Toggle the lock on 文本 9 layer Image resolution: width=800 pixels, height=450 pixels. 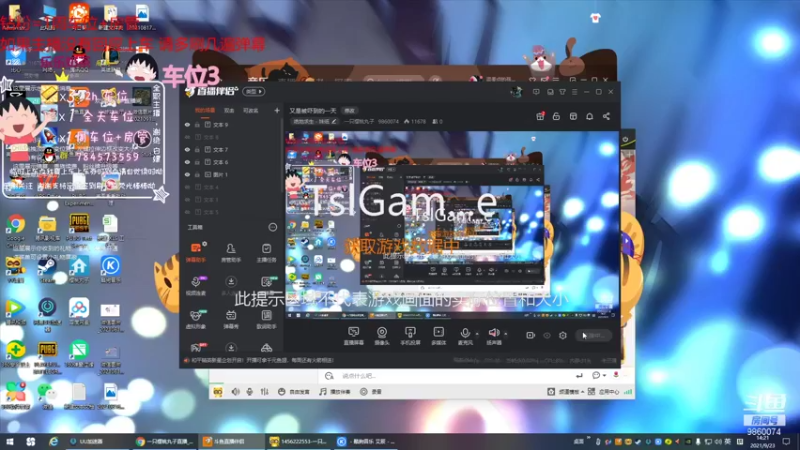click(197, 124)
